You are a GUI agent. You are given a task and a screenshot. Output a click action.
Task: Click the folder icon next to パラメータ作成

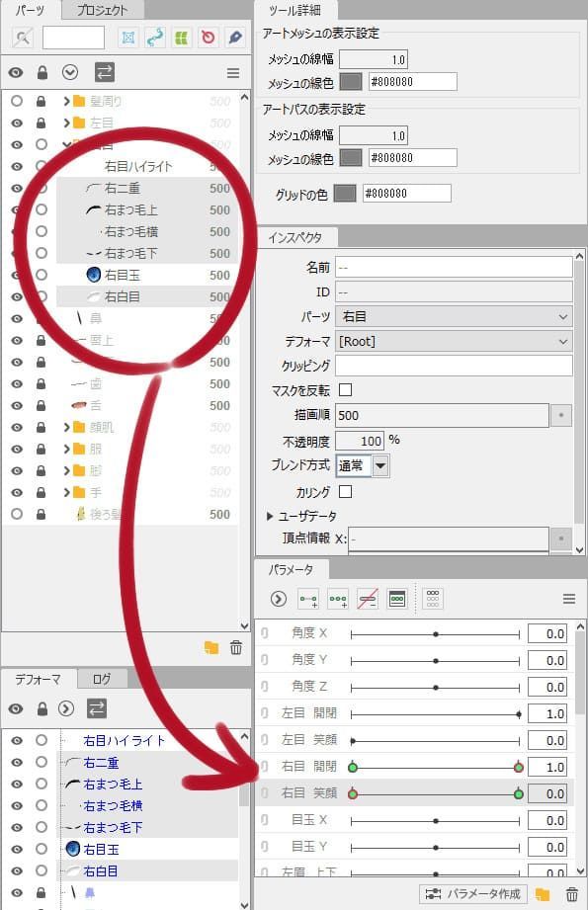[543, 894]
